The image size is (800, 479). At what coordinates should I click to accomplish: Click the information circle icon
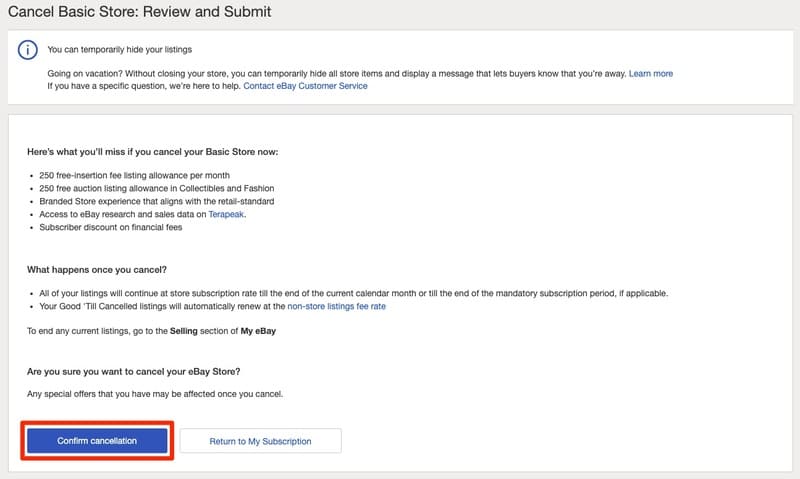coord(28,50)
